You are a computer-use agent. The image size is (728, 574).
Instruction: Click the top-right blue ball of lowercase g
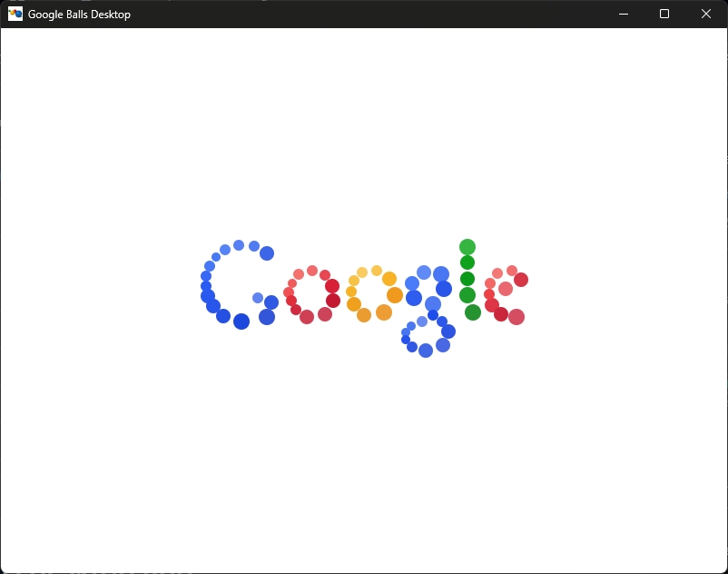441,274
